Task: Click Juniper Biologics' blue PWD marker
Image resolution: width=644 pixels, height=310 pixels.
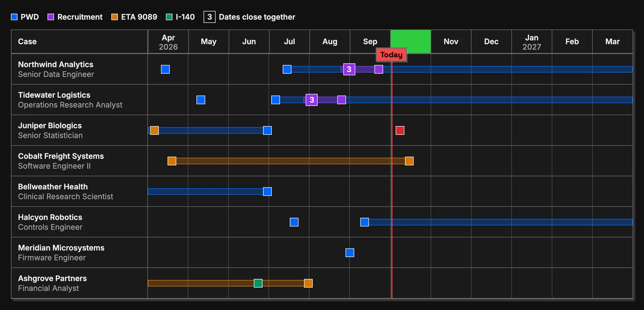Action: point(267,130)
